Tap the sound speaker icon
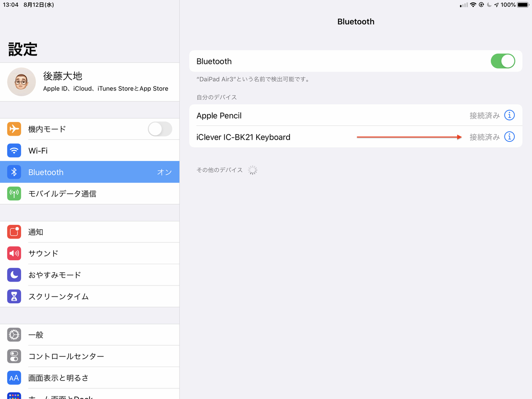The width and height of the screenshot is (532, 399). click(x=14, y=254)
